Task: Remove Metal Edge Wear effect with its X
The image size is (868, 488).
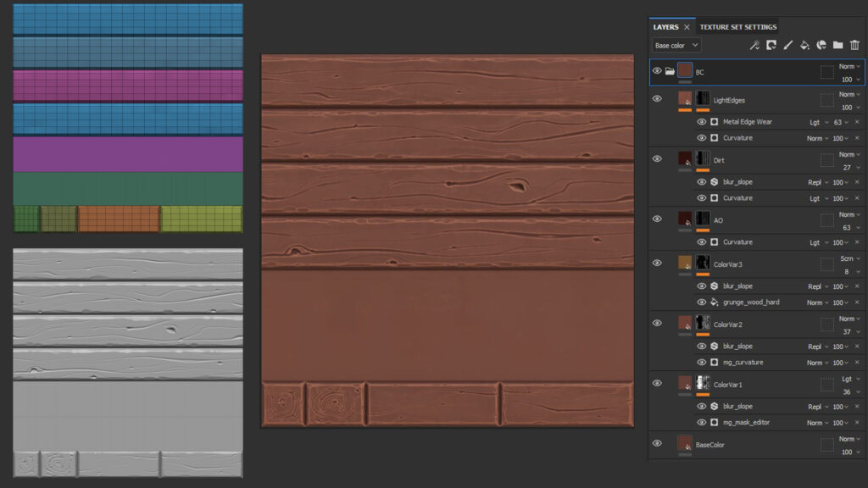Action: point(857,122)
